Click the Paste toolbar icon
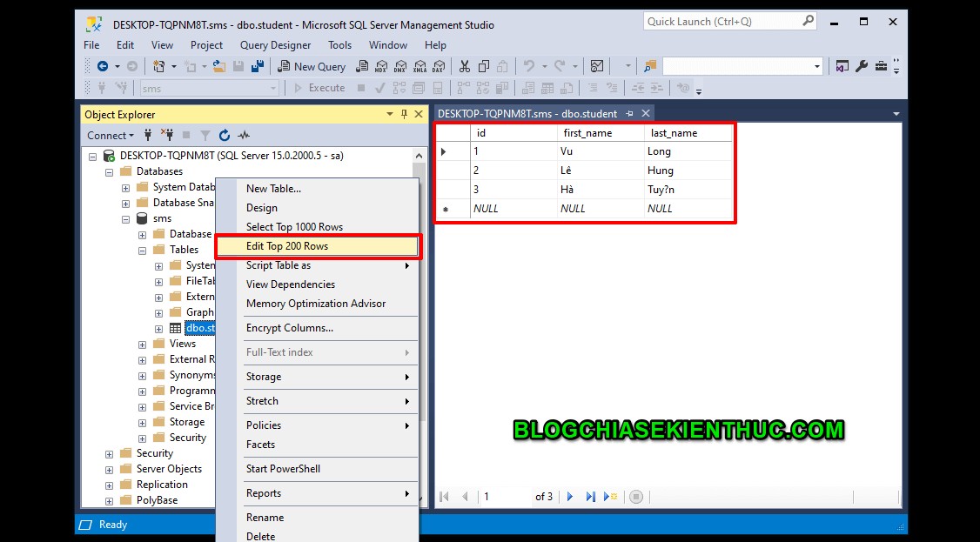 click(x=501, y=66)
